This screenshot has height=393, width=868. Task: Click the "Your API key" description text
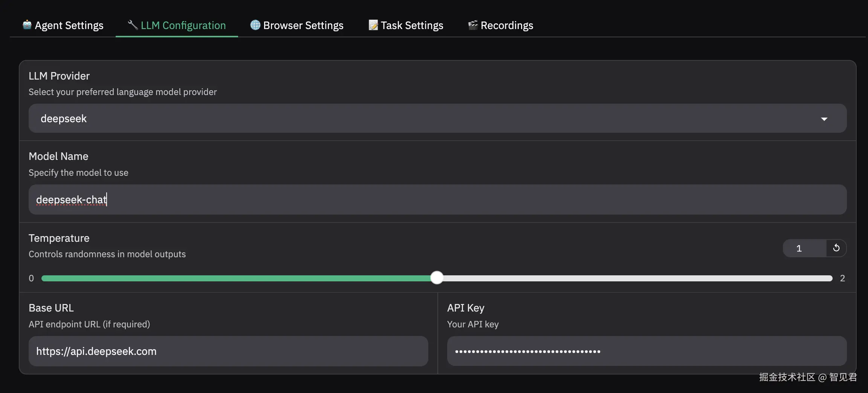(x=473, y=324)
